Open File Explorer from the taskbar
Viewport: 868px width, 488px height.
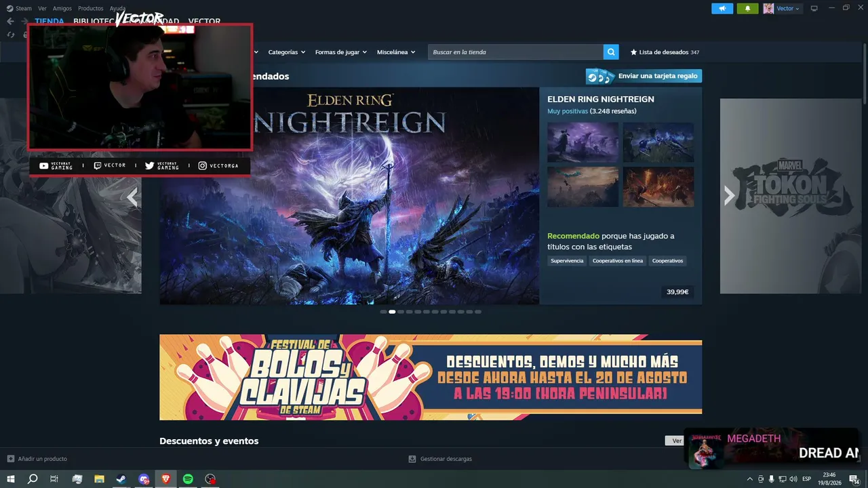pos(99,479)
